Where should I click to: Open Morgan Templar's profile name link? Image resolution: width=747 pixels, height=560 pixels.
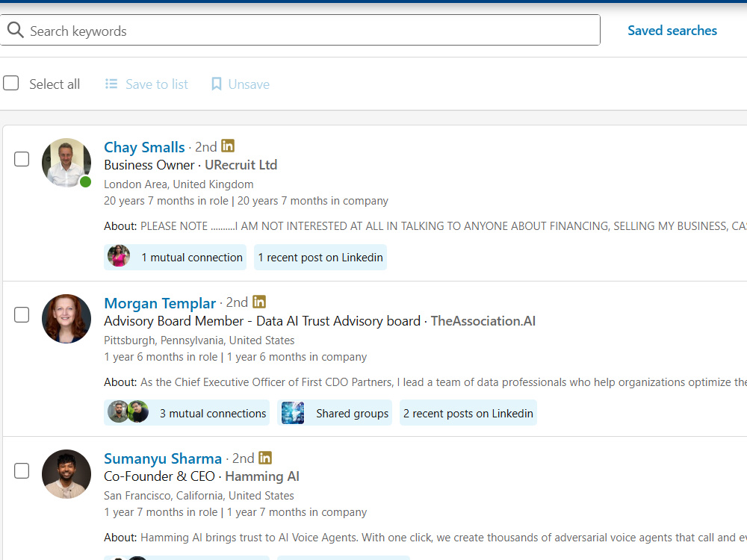click(x=160, y=303)
